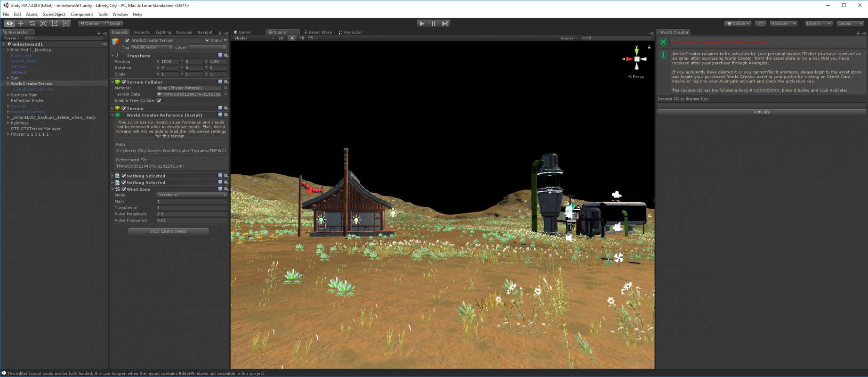The image size is (868, 377).
Task: Click the Add Component button
Action: click(169, 231)
